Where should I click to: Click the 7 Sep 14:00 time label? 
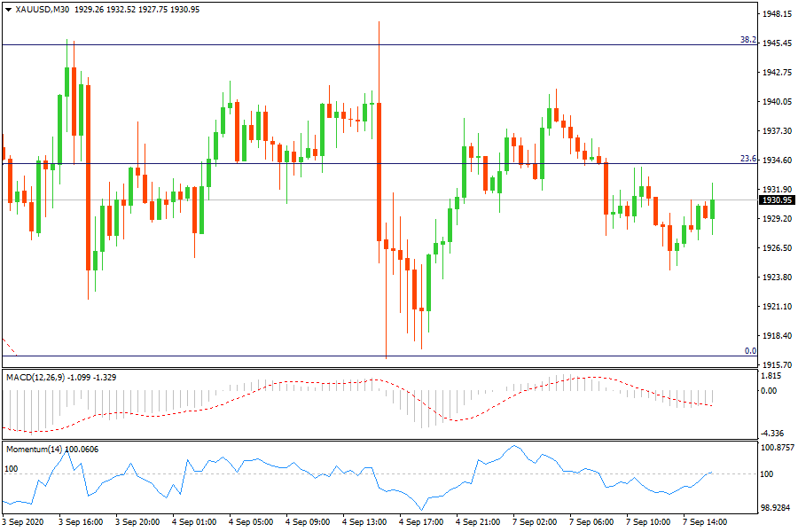coord(705,522)
